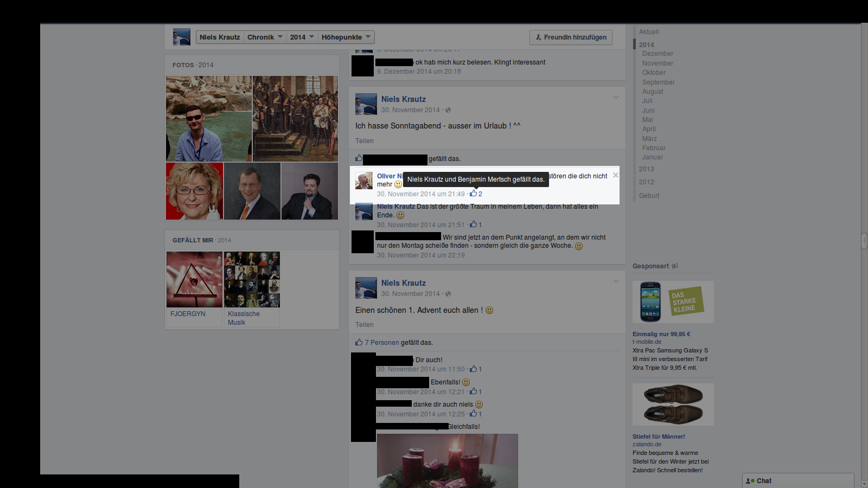Jump to Januar in timeline
868x488 pixels.
(x=653, y=157)
